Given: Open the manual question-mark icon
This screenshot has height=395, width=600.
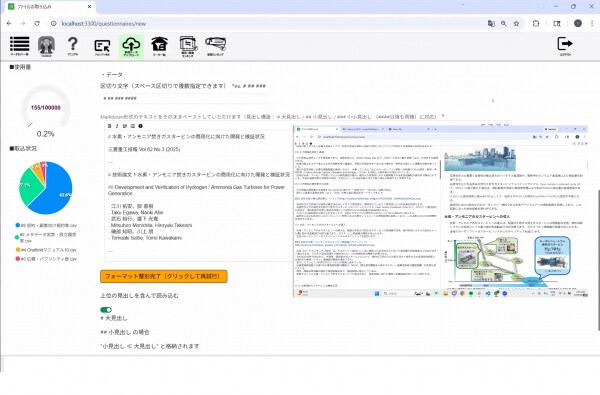Looking at the screenshot, I should point(73,46).
